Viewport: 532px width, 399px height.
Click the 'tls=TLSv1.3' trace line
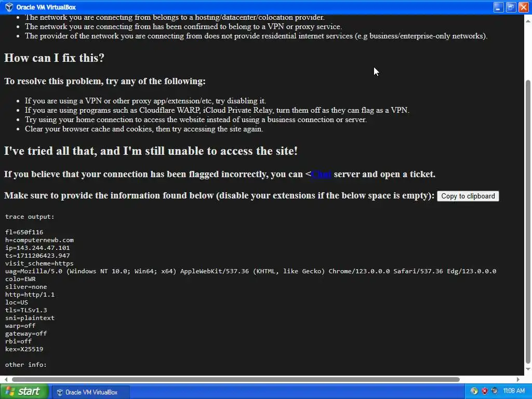point(26,310)
